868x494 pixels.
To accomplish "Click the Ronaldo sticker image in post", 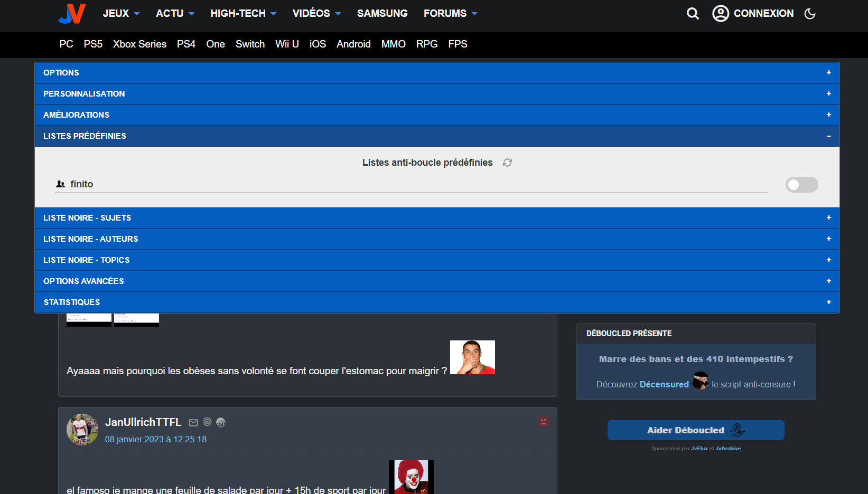I will pyautogui.click(x=472, y=358).
